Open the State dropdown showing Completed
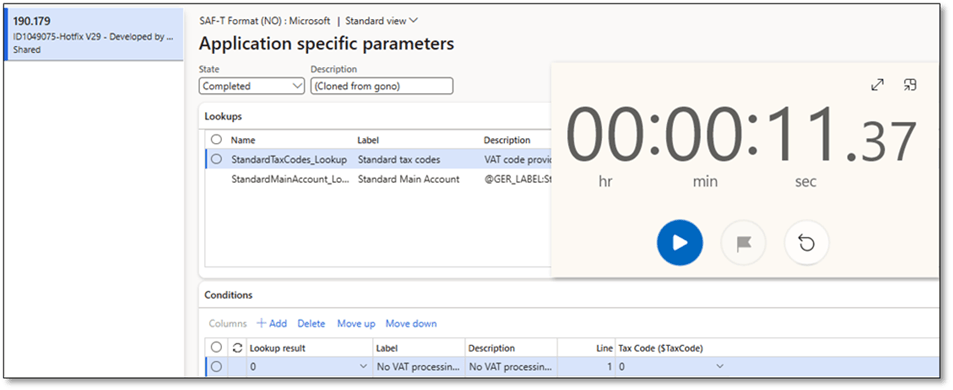Screen dimensions: 953x390 point(252,86)
